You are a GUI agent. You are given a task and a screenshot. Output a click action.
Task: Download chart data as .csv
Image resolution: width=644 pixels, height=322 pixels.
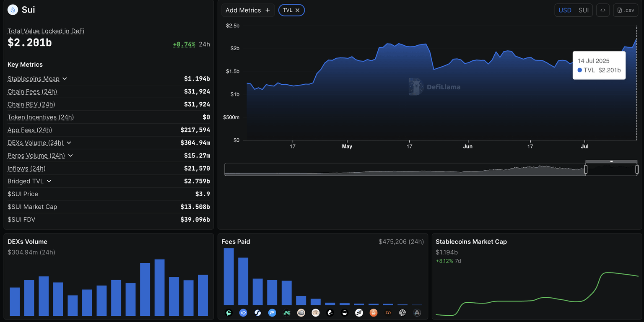click(626, 10)
